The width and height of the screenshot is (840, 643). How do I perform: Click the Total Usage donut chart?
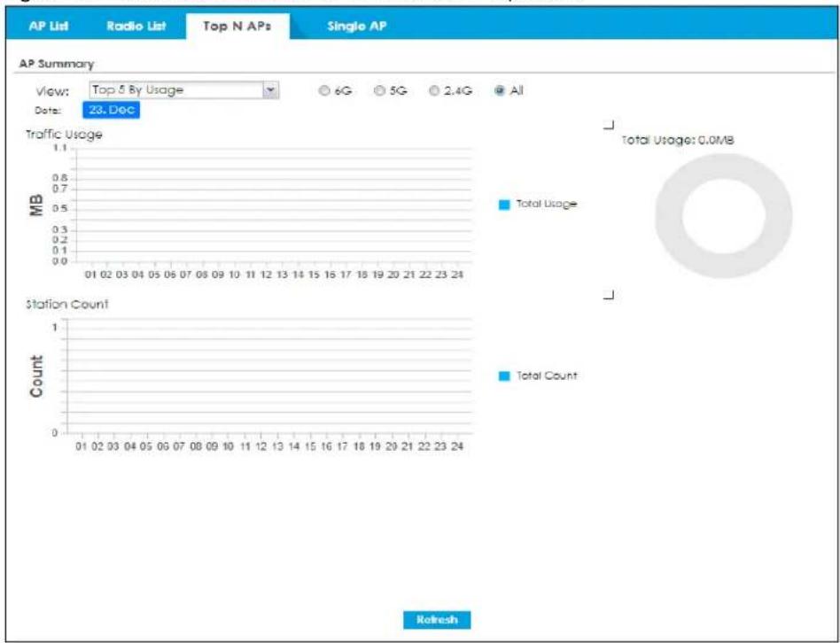[x=723, y=215]
